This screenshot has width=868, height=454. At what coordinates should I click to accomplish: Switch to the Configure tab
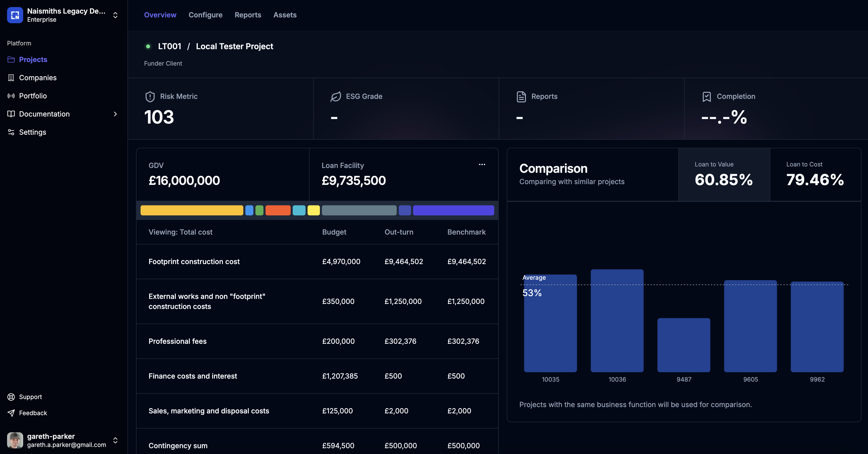click(x=205, y=15)
